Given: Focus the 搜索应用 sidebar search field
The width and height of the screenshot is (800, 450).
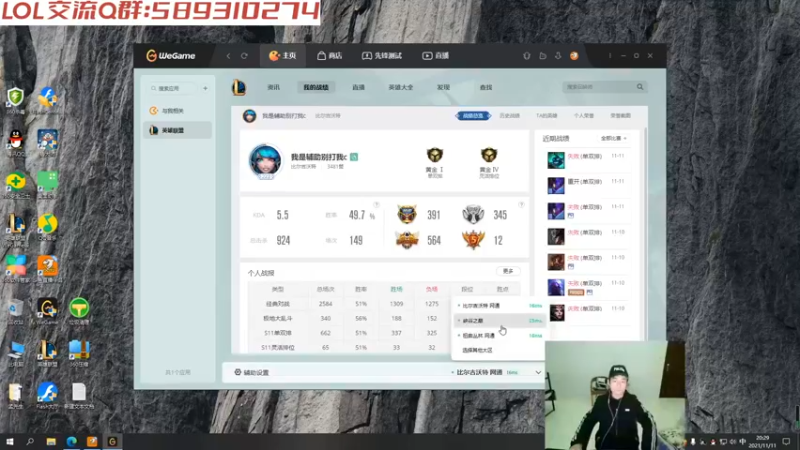Looking at the screenshot, I should click(172, 88).
